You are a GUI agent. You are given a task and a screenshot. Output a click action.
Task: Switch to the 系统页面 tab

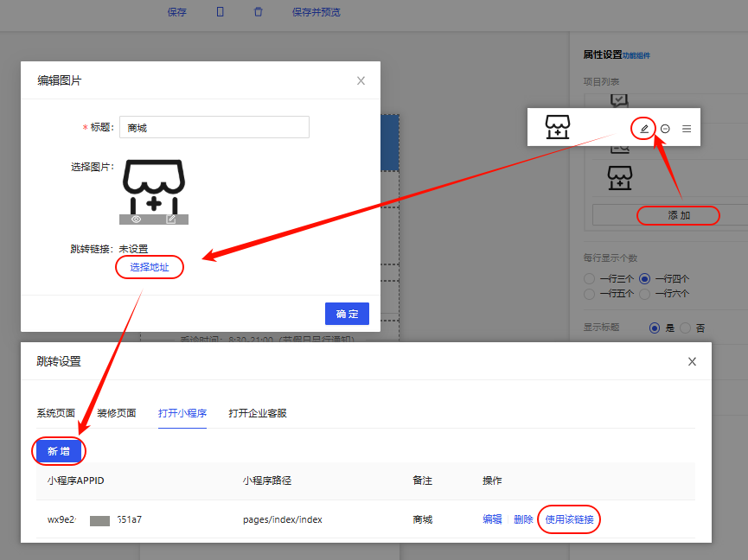click(x=55, y=413)
